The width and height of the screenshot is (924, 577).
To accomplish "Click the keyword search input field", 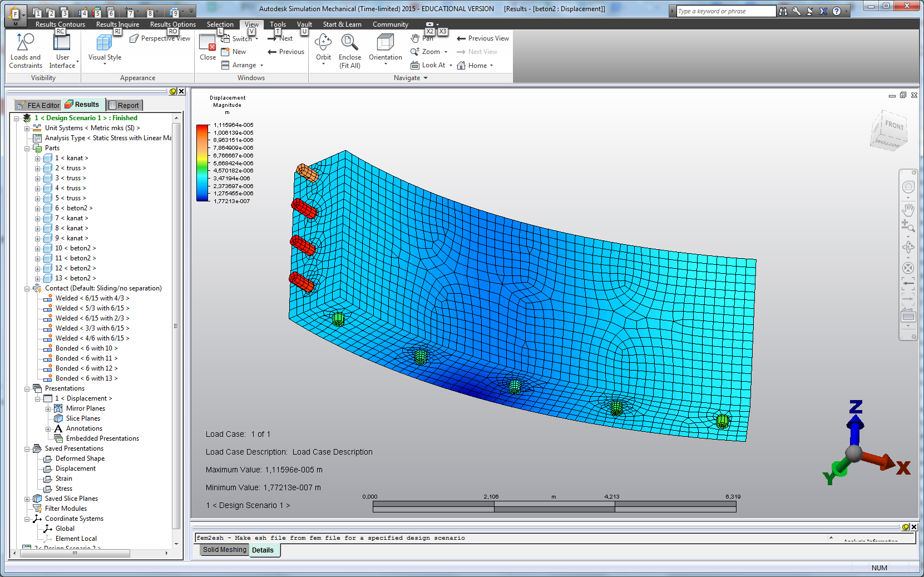I will tap(725, 11).
